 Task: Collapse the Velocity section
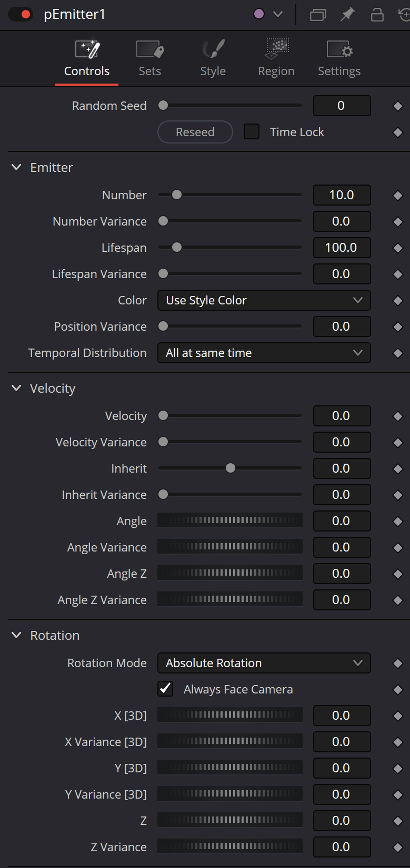16,388
